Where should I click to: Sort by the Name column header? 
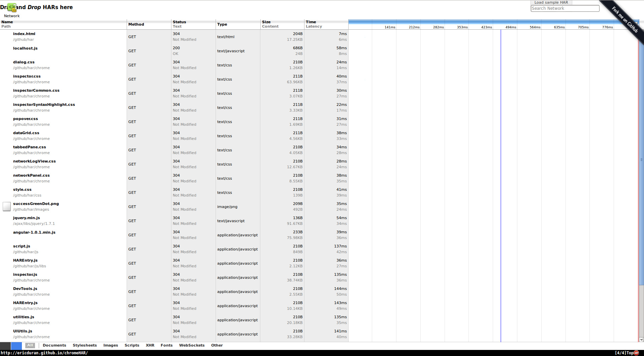tap(63, 24)
